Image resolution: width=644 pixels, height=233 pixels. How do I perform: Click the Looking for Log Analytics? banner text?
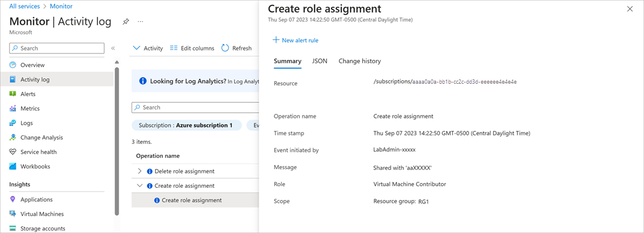pyautogui.click(x=189, y=81)
